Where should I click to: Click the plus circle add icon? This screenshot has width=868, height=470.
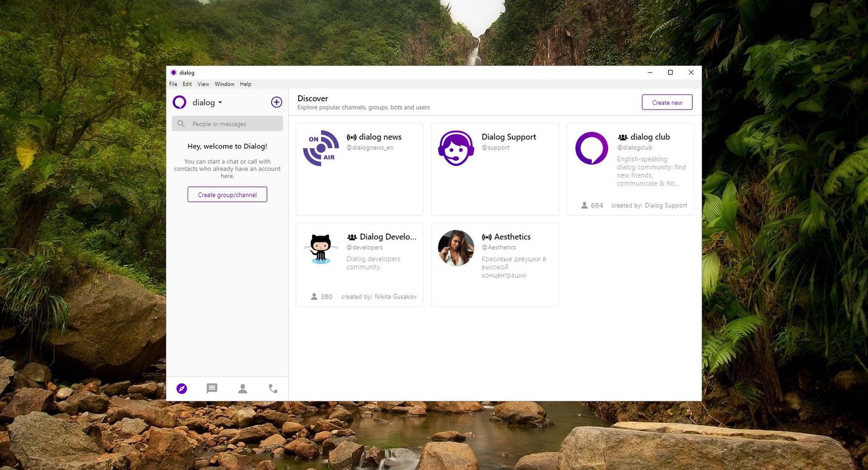pos(277,102)
